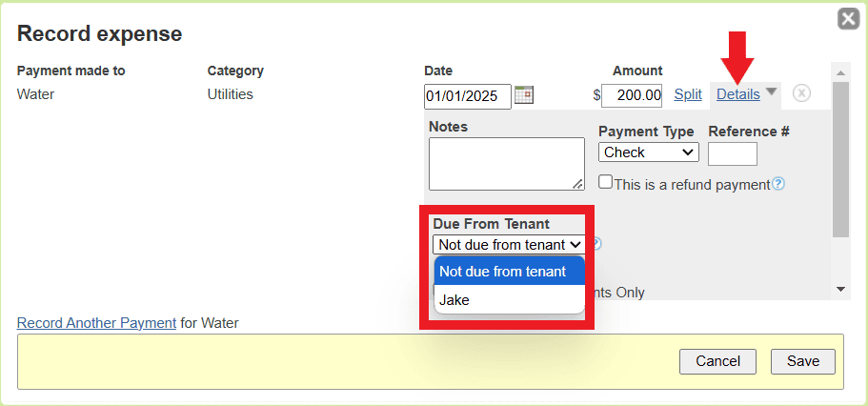Click the remove payment row circle icon
The height and width of the screenshot is (406, 868).
(802, 93)
